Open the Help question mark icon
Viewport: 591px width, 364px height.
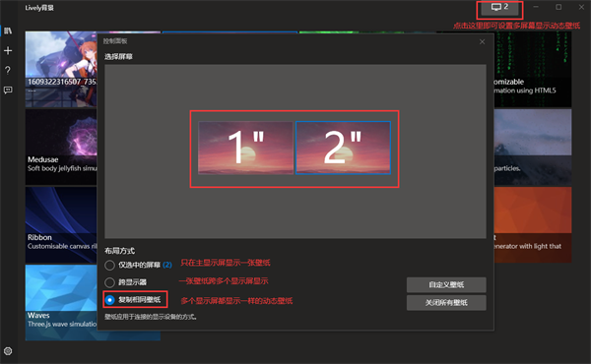[x=8, y=70]
